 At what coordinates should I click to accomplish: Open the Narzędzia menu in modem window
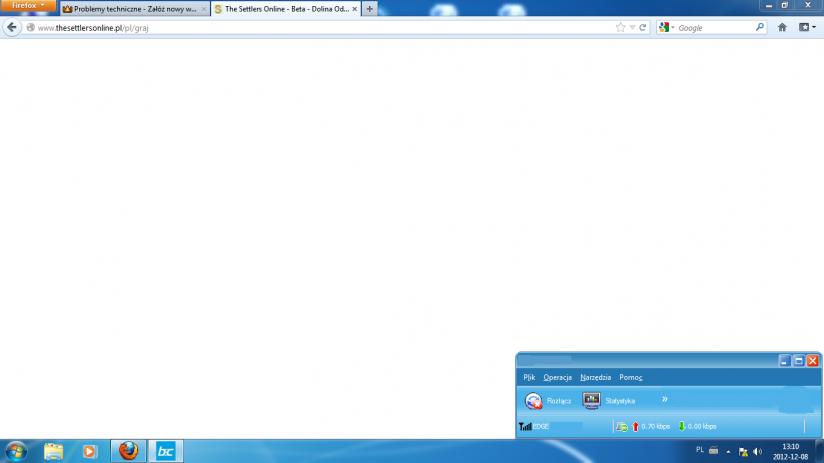point(595,377)
